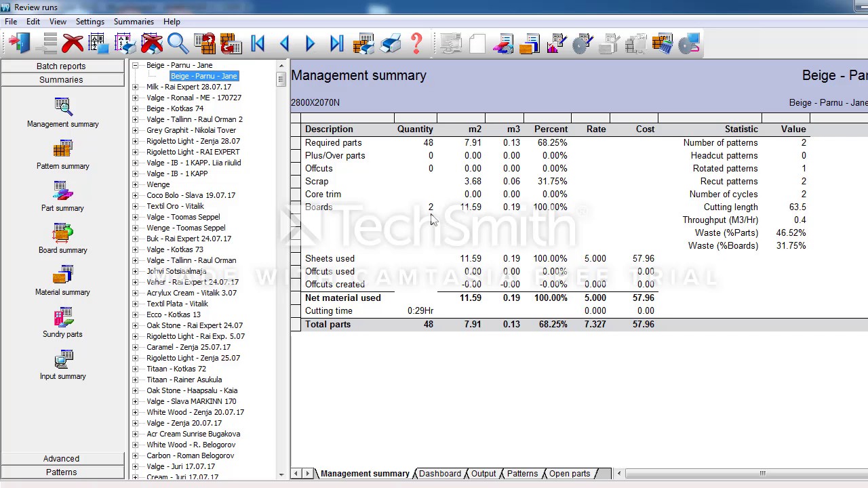Screen dimensions: 868x488
Task: Open Management summary in sidebar
Action: coord(62,113)
